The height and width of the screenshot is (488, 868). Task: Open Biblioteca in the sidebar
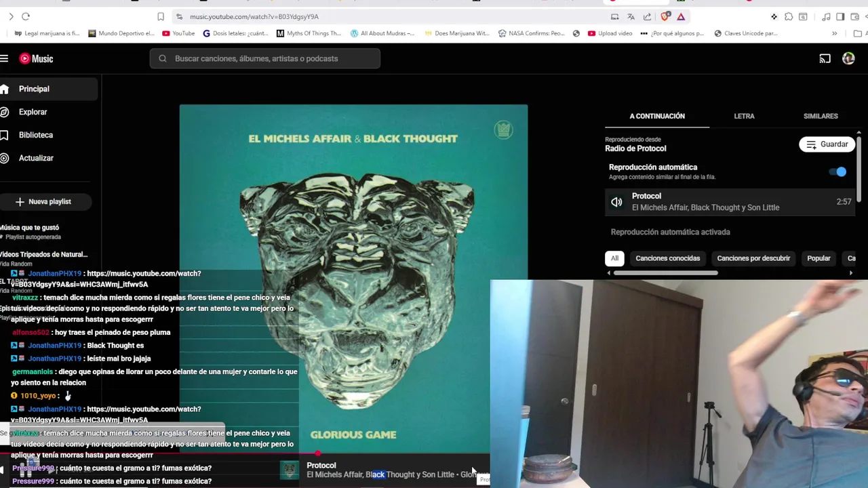tap(49, 135)
